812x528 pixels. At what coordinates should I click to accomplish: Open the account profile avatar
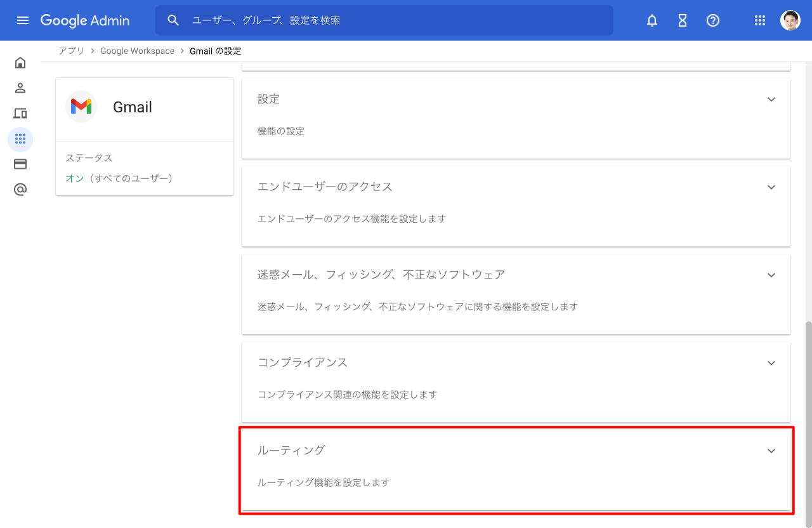pyautogui.click(x=790, y=20)
